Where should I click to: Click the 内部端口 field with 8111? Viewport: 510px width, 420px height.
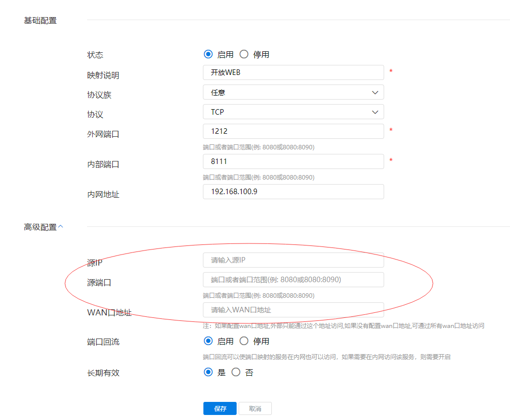(293, 161)
